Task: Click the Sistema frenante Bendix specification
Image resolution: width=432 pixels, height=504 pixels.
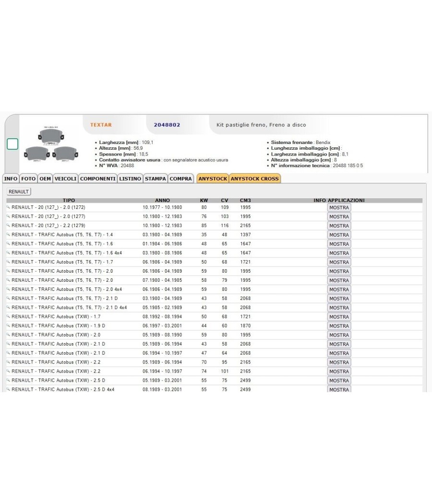Action: (x=300, y=143)
